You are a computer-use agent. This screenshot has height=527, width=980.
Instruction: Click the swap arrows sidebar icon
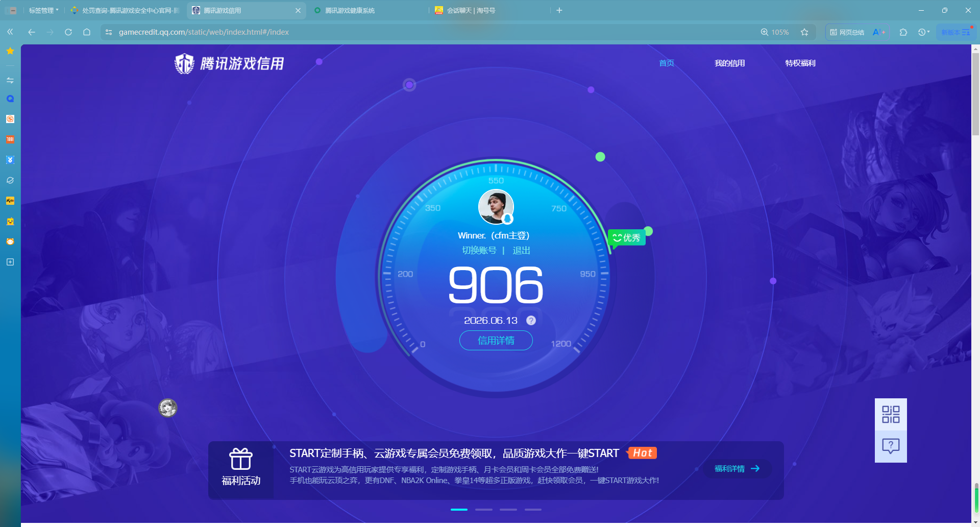pyautogui.click(x=10, y=80)
